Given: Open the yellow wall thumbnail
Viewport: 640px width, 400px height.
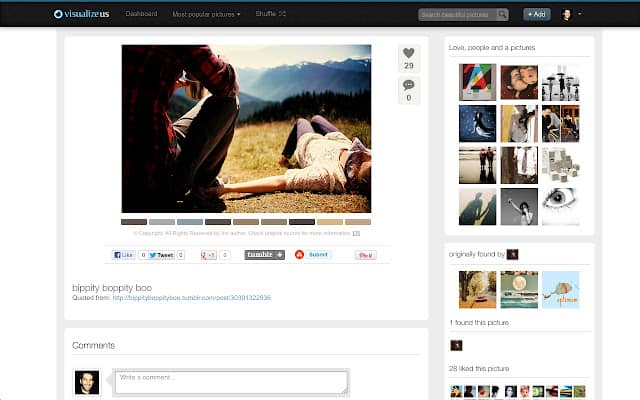Looking at the screenshot, I should 519,124.
